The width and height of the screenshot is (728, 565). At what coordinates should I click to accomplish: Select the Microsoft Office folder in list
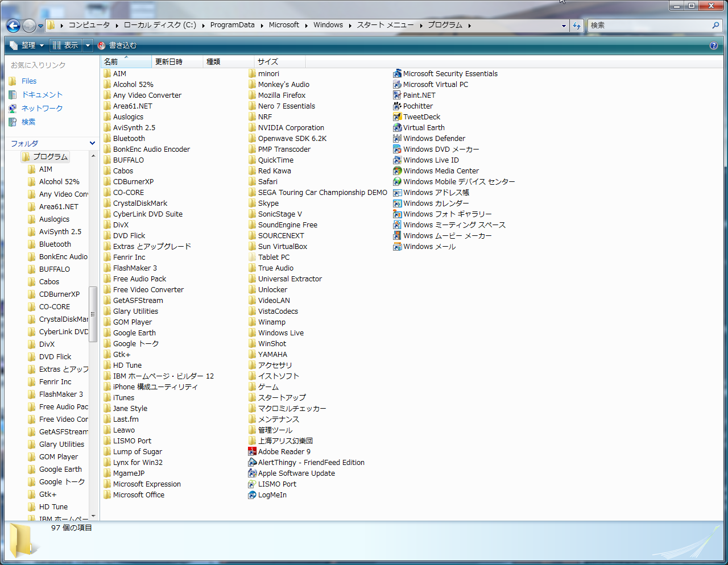click(x=134, y=495)
